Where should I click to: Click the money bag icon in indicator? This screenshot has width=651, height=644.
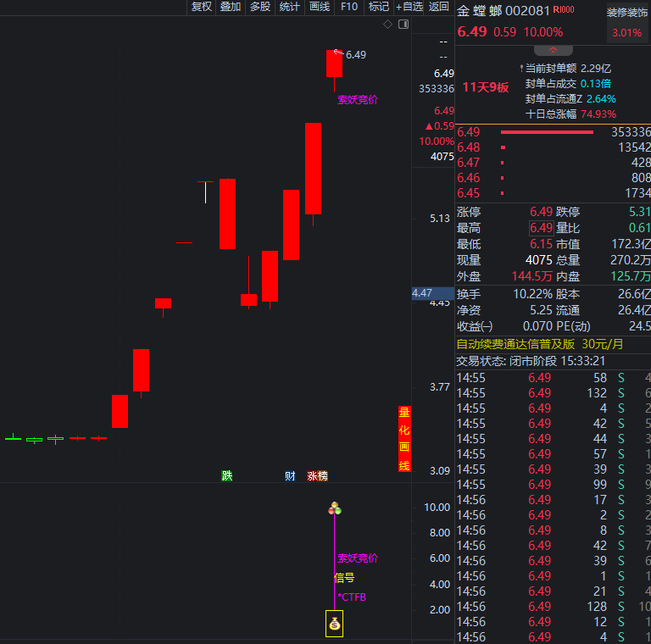(334, 624)
